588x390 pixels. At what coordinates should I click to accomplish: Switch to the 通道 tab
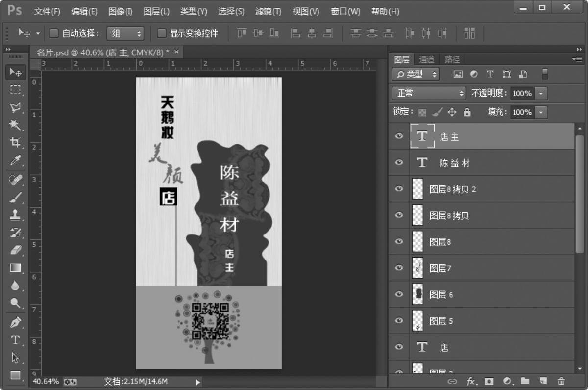coord(427,59)
